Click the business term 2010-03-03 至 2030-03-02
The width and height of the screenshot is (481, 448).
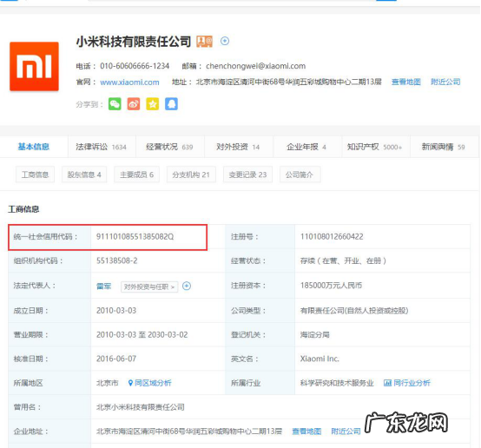tap(142, 335)
